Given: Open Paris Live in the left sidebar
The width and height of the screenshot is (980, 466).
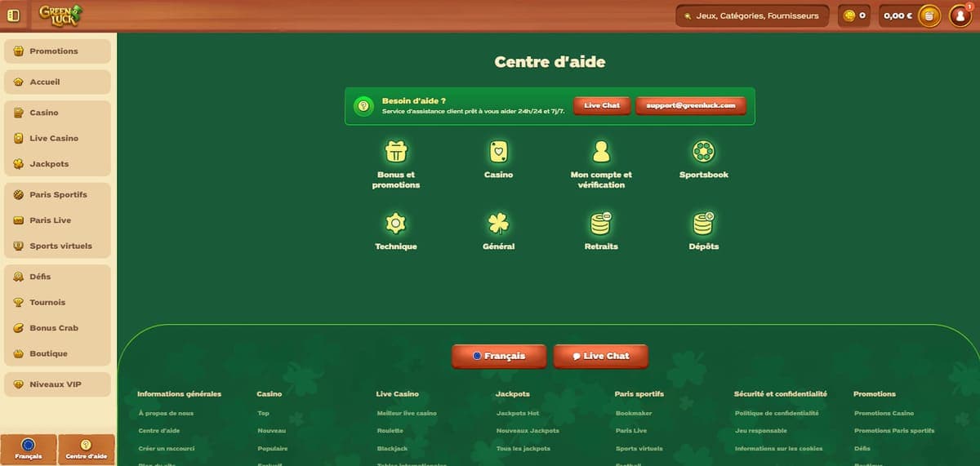Looking at the screenshot, I should [x=57, y=220].
